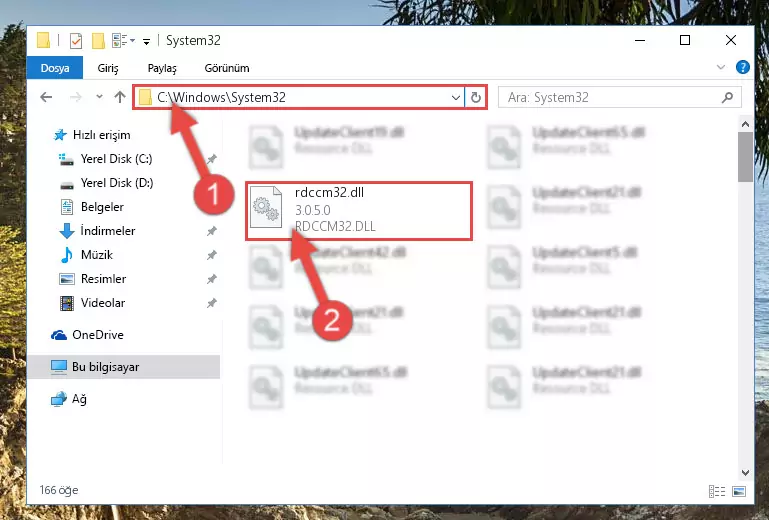This screenshot has width=769, height=520.
Task: Expand the ribbon with the chevron
Action: [x=720, y=67]
